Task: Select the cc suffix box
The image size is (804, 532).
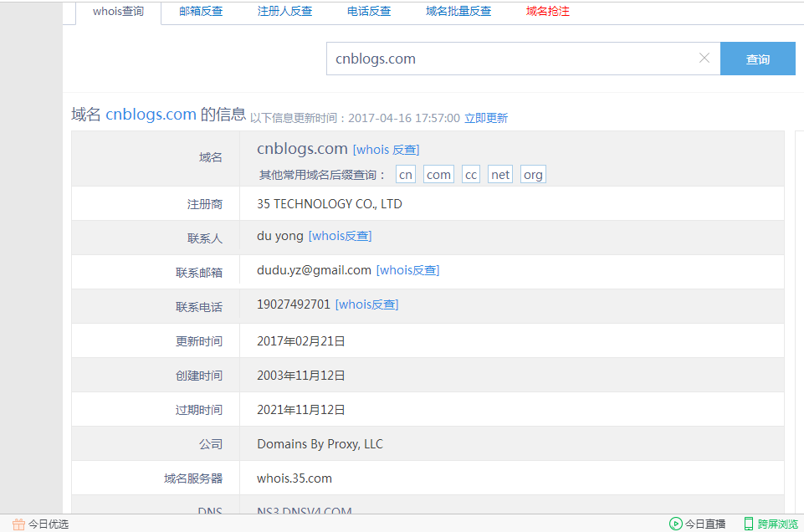Action: click(x=471, y=175)
